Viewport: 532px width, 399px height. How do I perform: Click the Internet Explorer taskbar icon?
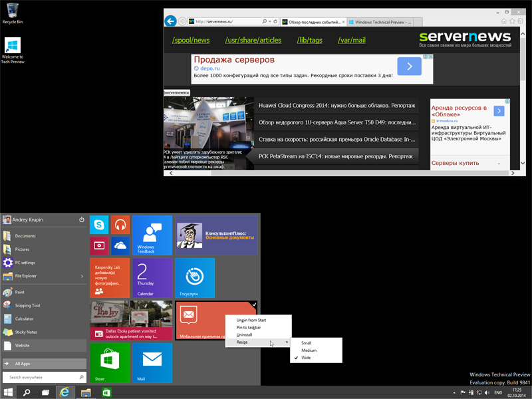click(x=66, y=392)
